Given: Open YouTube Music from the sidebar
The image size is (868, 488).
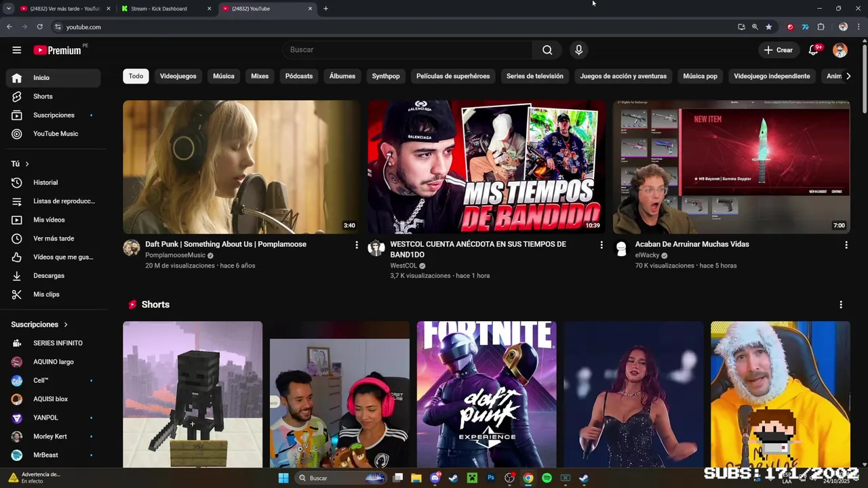Looking at the screenshot, I should 54,134.
